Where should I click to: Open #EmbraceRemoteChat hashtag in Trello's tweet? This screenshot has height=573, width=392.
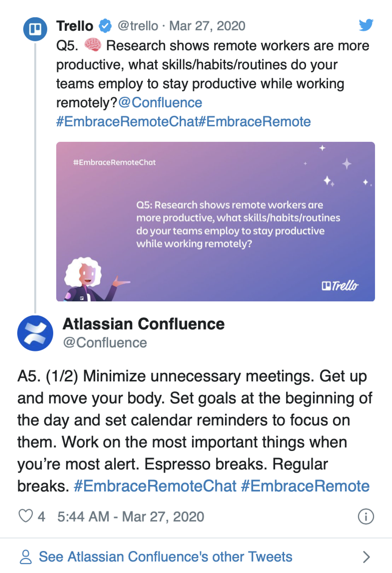tap(127, 122)
